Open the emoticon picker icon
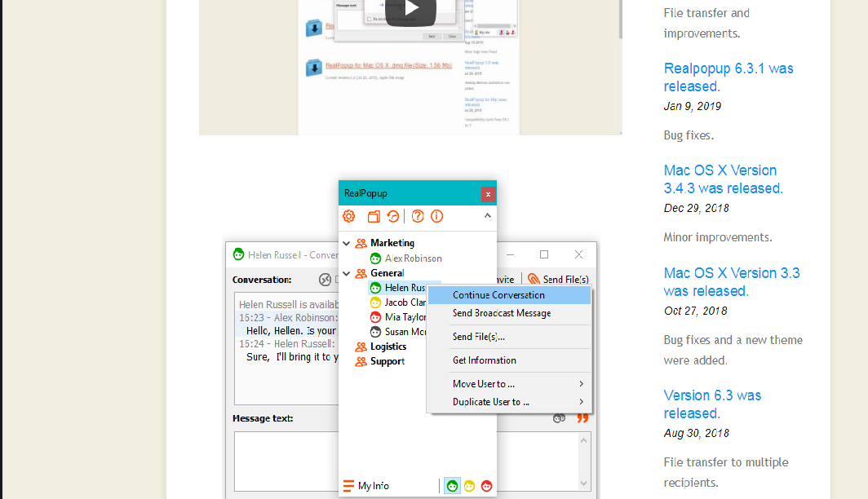Viewport: 868px width, 499px height. (559, 419)
